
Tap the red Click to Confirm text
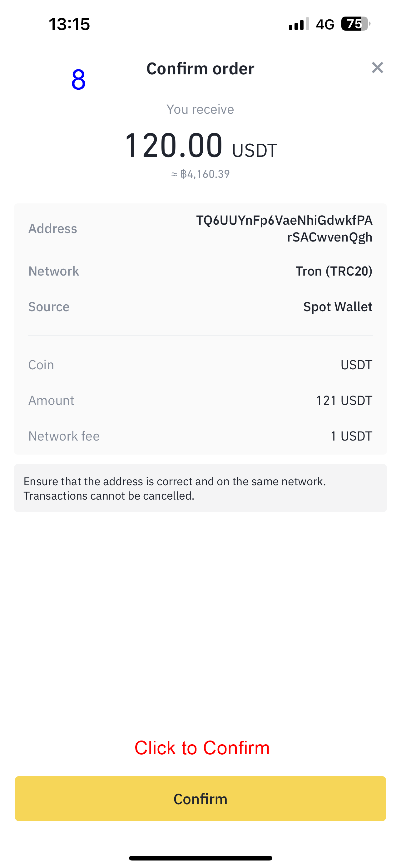click(202, 748)
